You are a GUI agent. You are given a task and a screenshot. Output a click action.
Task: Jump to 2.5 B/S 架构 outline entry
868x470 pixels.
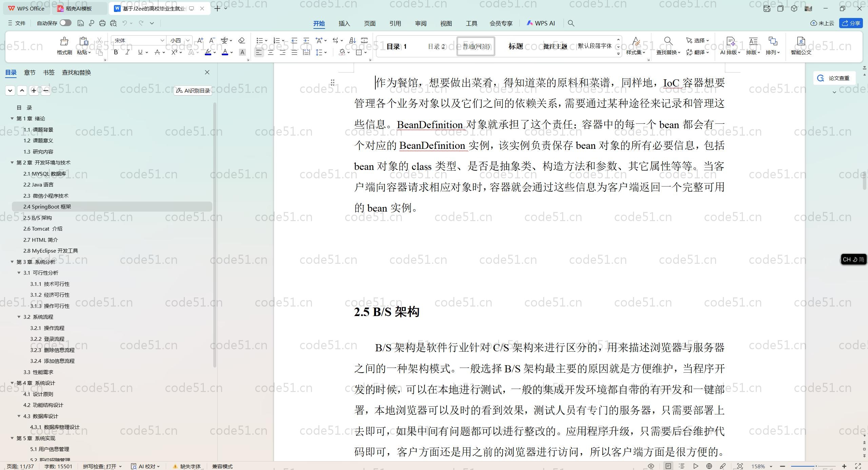(38, 218)
